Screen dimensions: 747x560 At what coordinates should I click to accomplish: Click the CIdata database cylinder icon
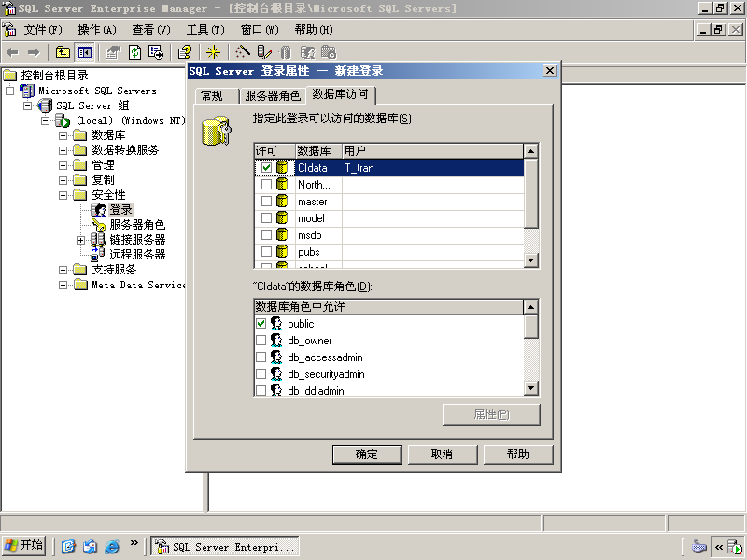(282, 168)
